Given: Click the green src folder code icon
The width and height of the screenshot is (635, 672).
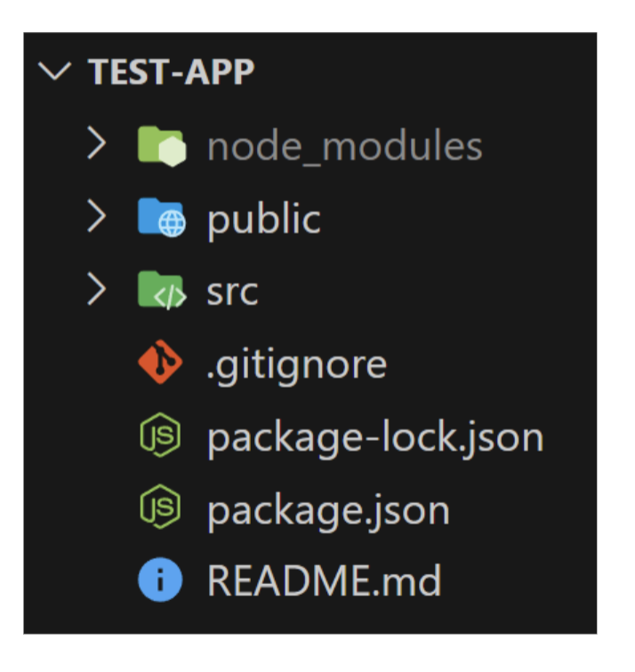Looking at the screenshot, I should tap(161, 291).
